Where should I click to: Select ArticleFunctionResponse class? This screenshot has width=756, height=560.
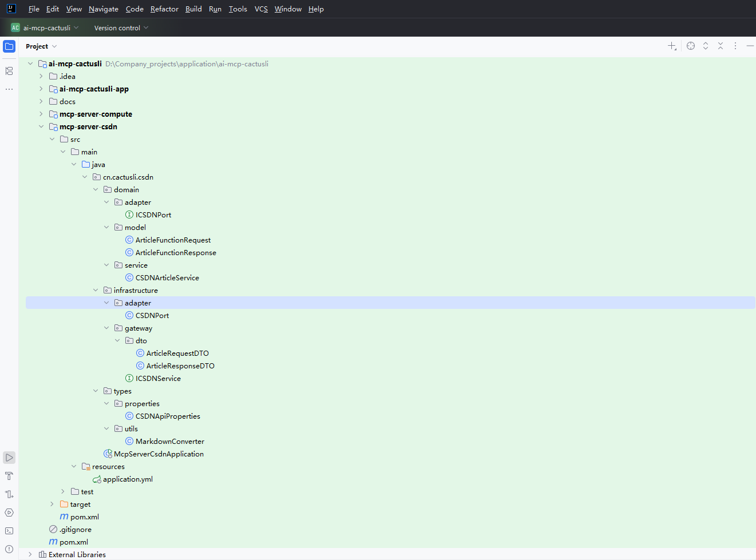[176, 253]
